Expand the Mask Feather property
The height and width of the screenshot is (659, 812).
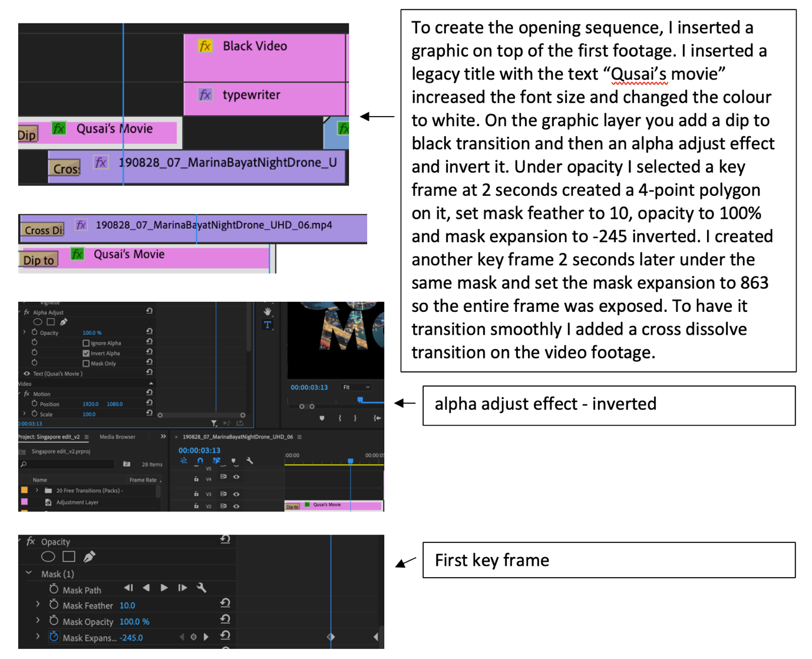(x=38, y=604)
